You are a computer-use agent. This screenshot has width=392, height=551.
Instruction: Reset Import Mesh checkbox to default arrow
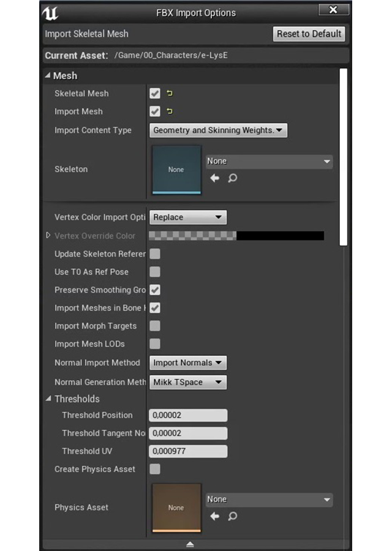[170, 111]
